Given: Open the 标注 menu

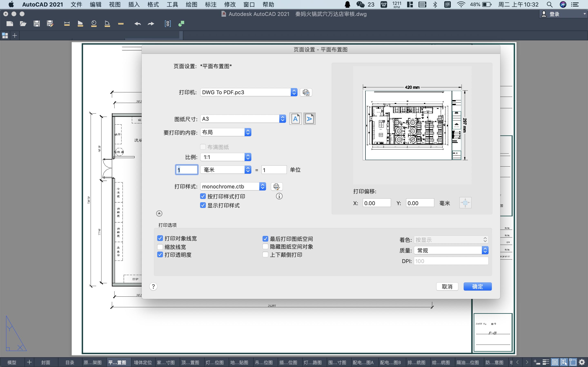Looking at the screenshot, I should pos(210,4).
